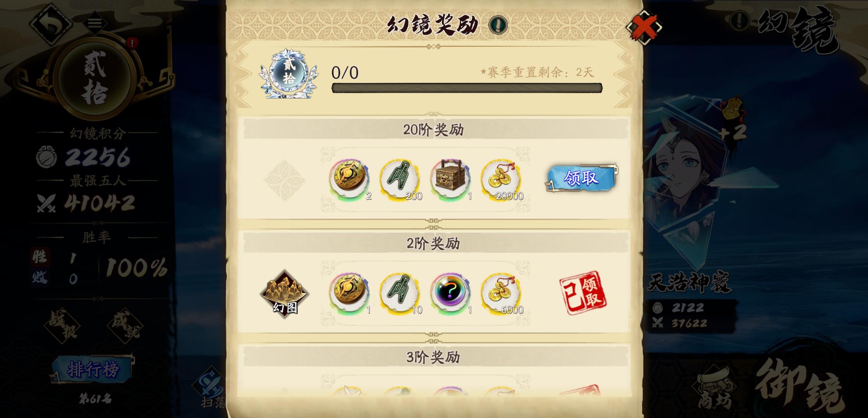
Task: Go back using the arrow diamond button
Action: 51,24
